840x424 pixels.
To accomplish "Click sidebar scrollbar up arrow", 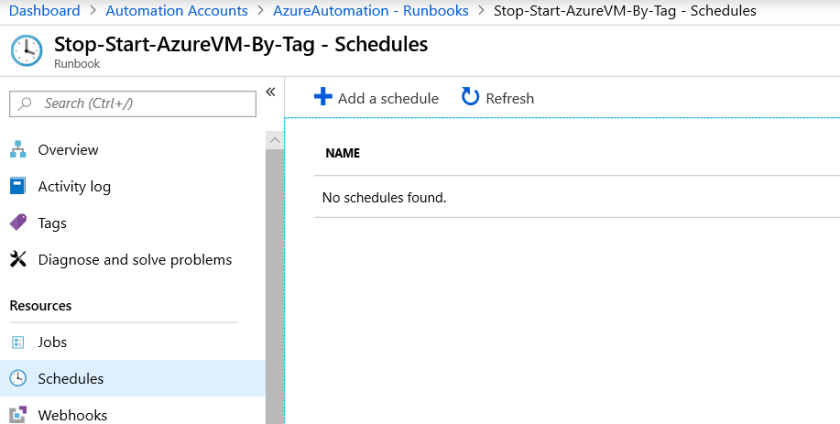I will point(275,140).
